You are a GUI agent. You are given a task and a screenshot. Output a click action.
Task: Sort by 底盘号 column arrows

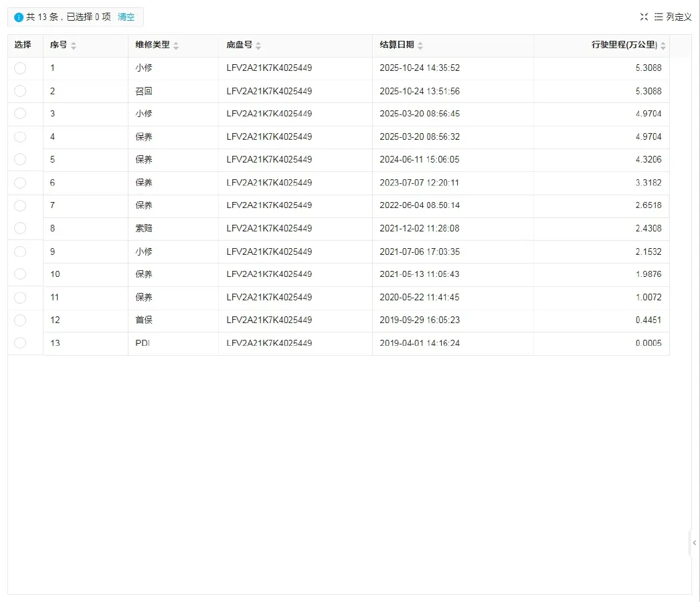(x=258, y=45)
